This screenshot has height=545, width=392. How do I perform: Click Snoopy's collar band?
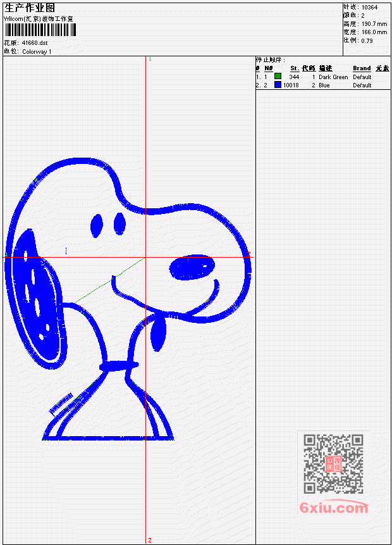tap(119, 366)
